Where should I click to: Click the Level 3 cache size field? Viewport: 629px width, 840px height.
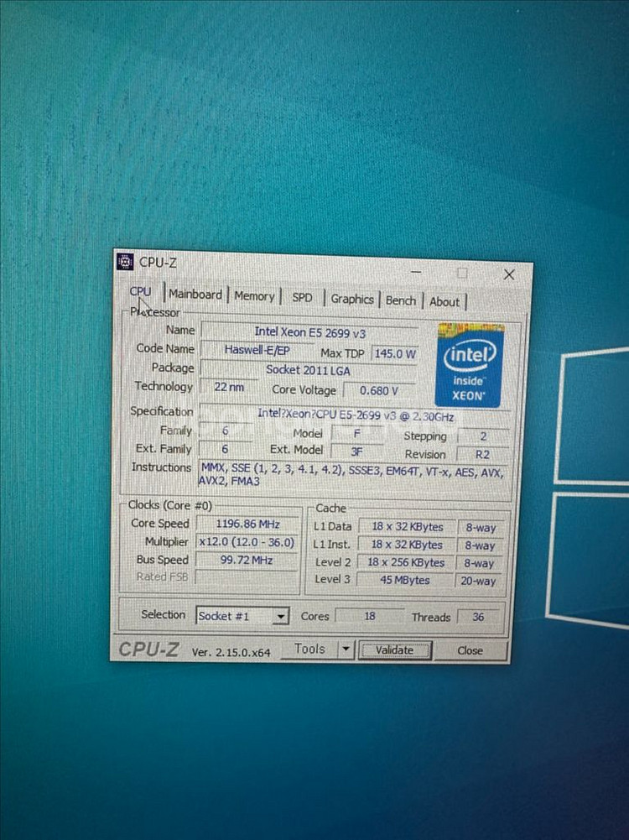click(406, 580)
